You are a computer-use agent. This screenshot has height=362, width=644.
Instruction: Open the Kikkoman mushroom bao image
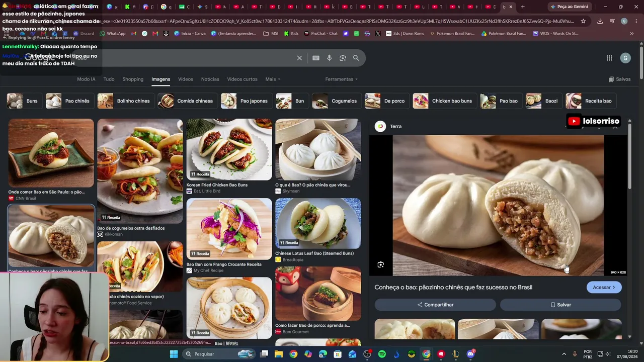140,171
